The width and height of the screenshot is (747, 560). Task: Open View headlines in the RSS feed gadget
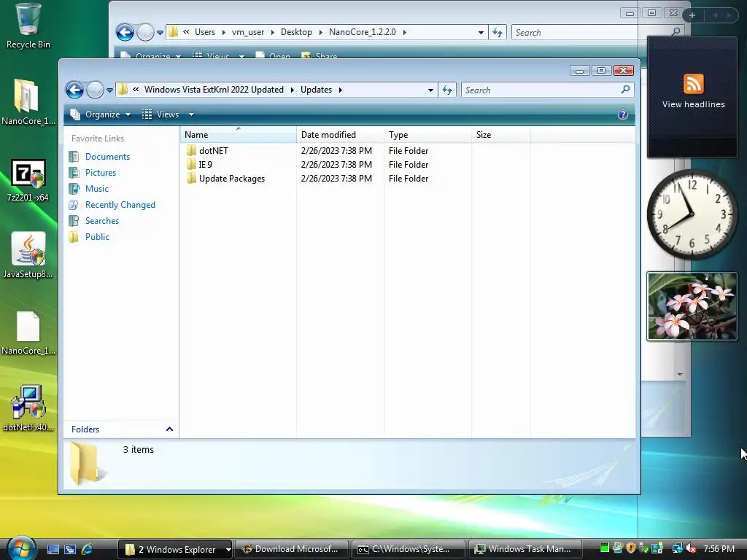(693, 104)
